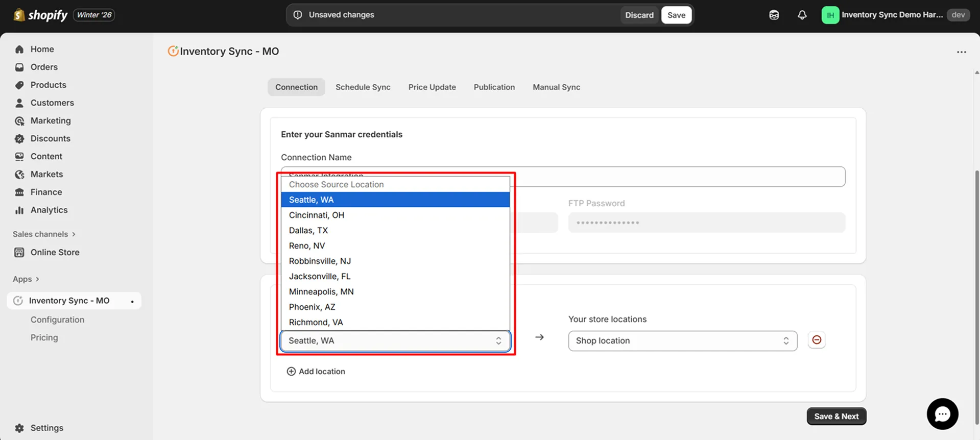Open the Markets page
The height and width of the screenshot is (440, 980).
click(x=46, y=174)
